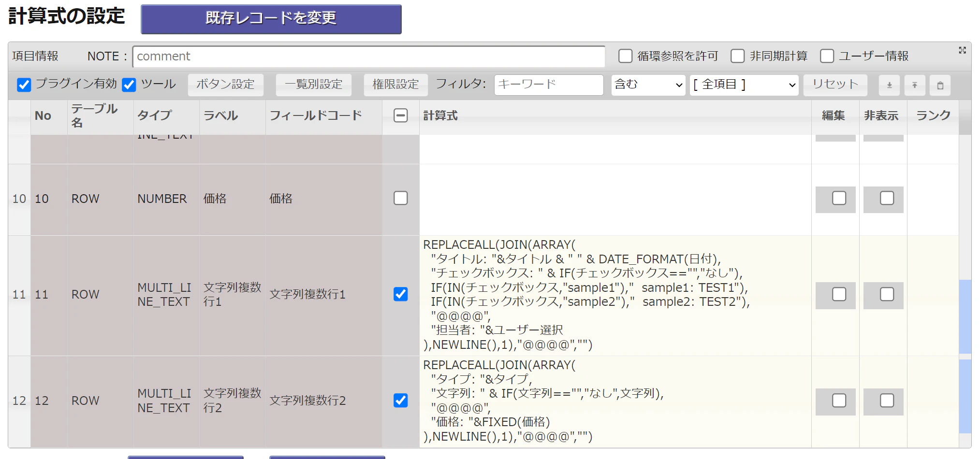The height and width of the screenshot is (459, 980).
Task: Open 一覧別設定 settings
Action: [x=313, y=85]
